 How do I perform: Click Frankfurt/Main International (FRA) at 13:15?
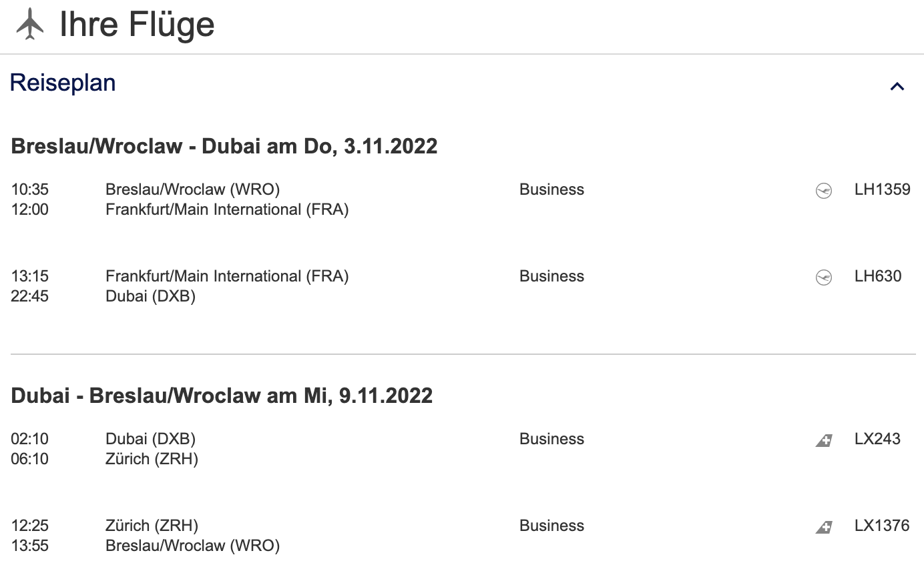227,276
